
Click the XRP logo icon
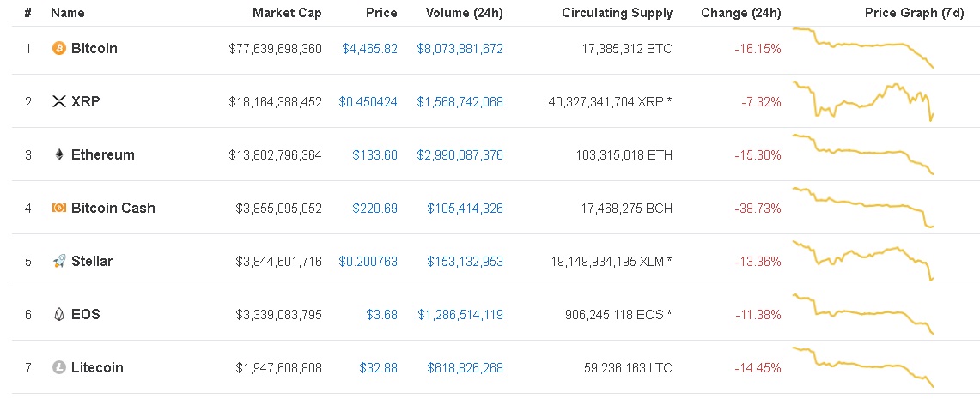[x=59, y=102]
